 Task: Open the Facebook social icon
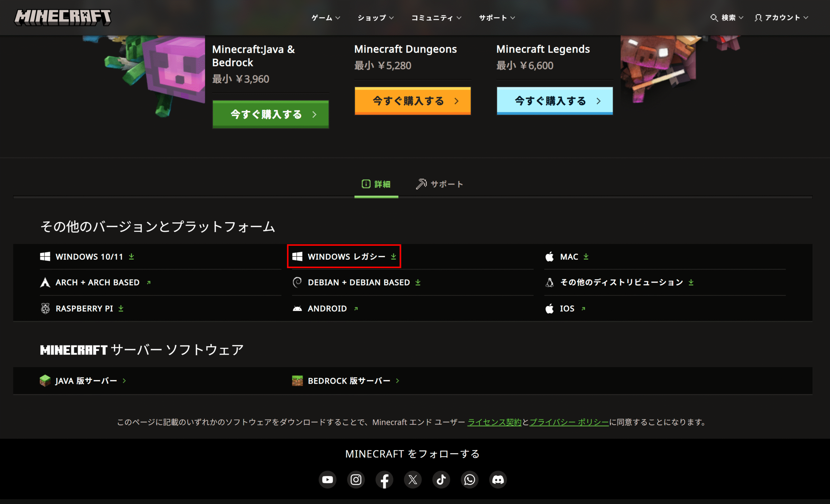pos(384,479)
